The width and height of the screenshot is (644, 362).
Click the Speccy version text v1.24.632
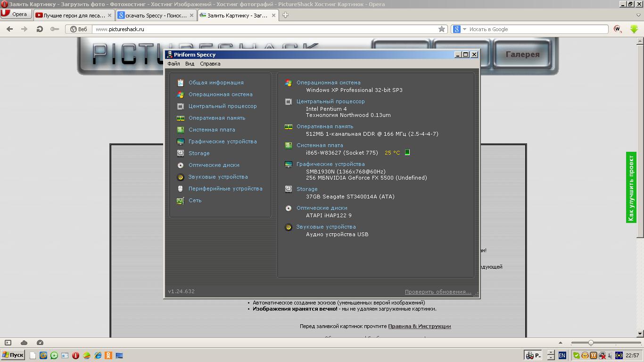click(x=181, y=291)
